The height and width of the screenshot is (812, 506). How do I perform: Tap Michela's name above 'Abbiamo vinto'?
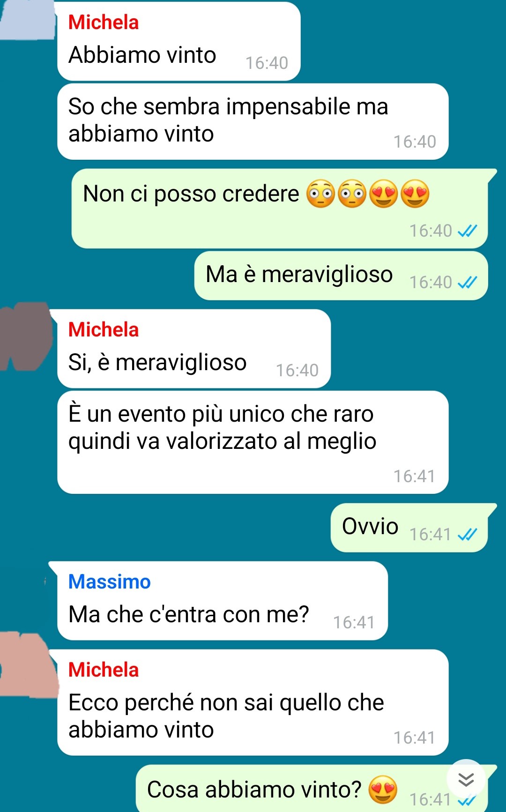click(104, 22)
